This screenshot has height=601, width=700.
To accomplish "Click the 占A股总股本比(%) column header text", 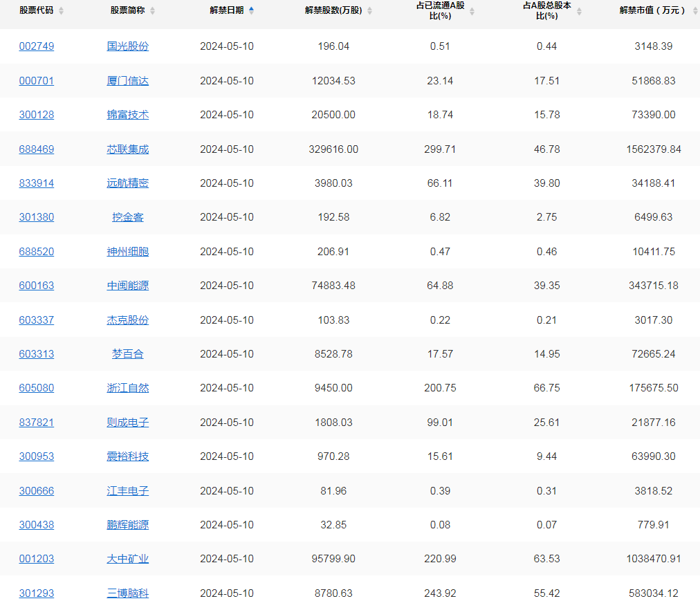I will pos(547,10).
